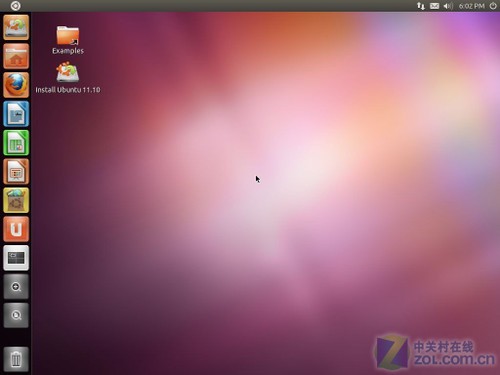Select the Examples folder on the desktop
This screenshot has width=500, height=375.
tap(68, 35)
